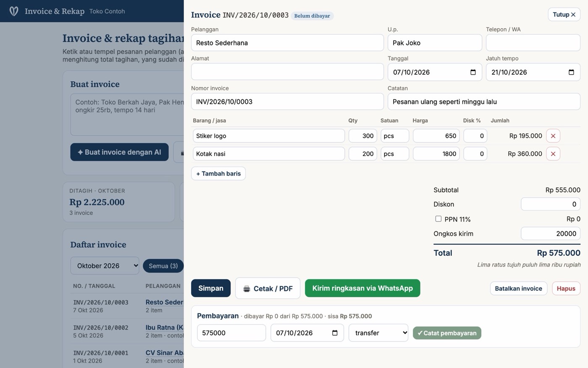Click the Belum dibayar status badge

click(312, 16)
